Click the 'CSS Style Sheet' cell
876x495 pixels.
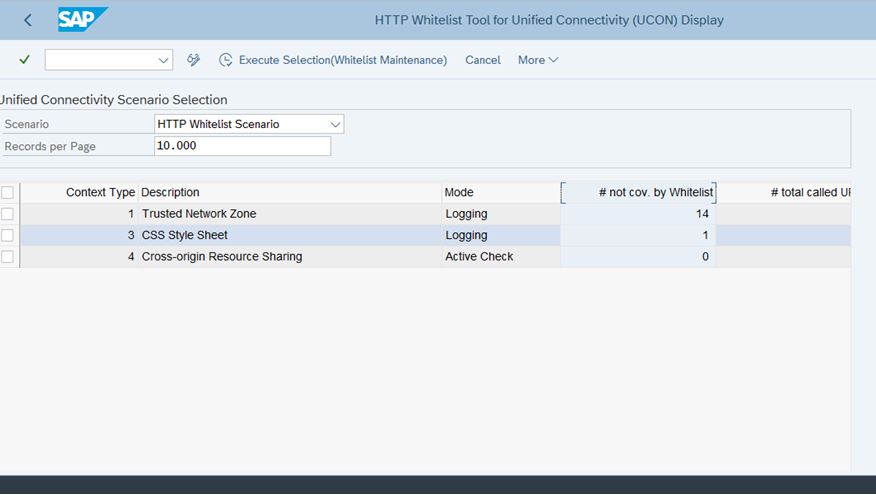tap(290, 235)
